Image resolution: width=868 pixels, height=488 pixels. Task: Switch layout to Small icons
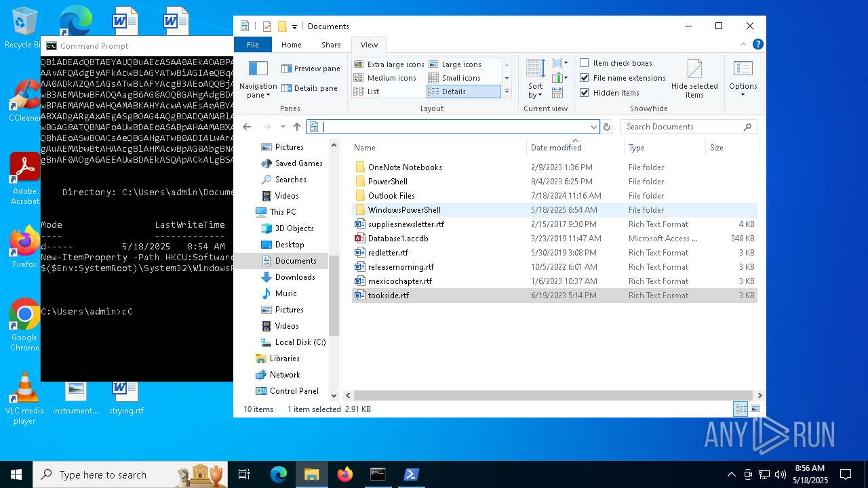point(454,78)
